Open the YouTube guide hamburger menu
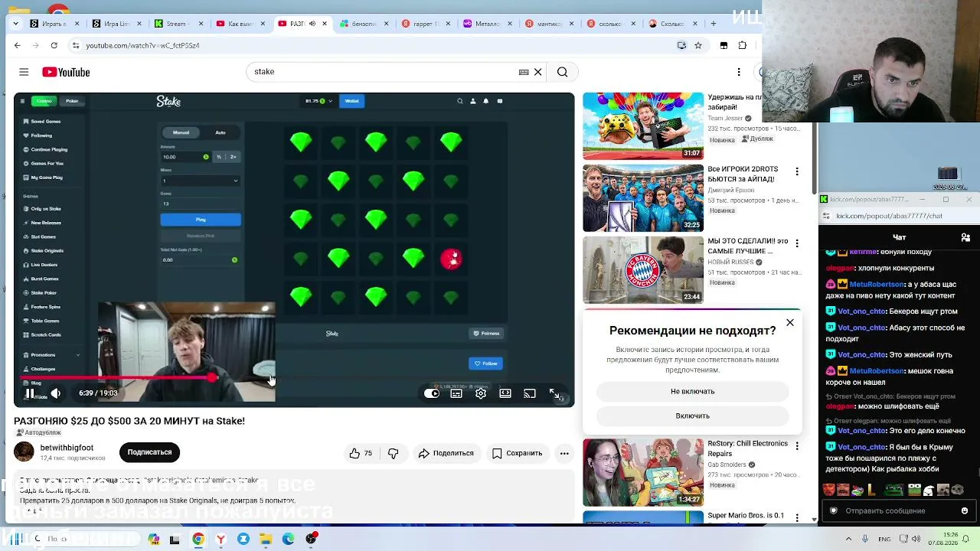Screen dimensions: 980x551 pyautogui.click(x=24, y=72)
